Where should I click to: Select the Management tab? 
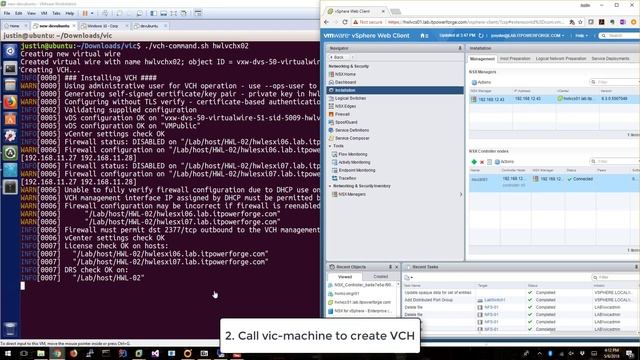482,59
